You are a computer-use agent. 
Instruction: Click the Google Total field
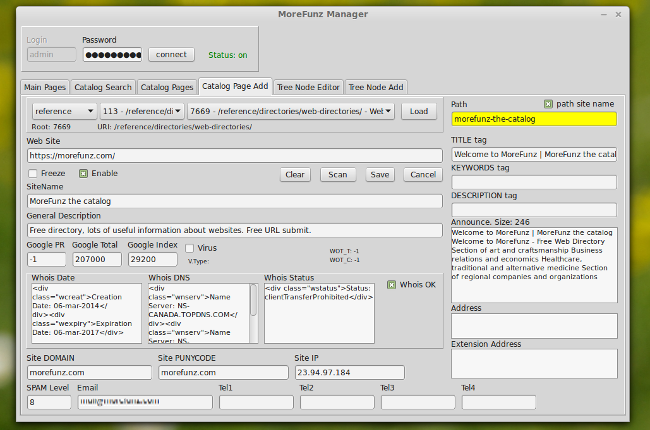pyautogui.click(x=97, y=259)
